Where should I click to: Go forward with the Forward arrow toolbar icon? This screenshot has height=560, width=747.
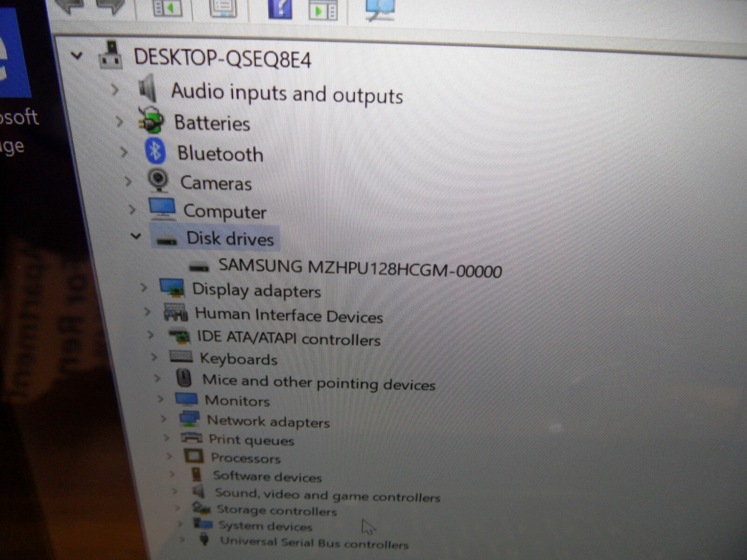[x=111, y=7]
